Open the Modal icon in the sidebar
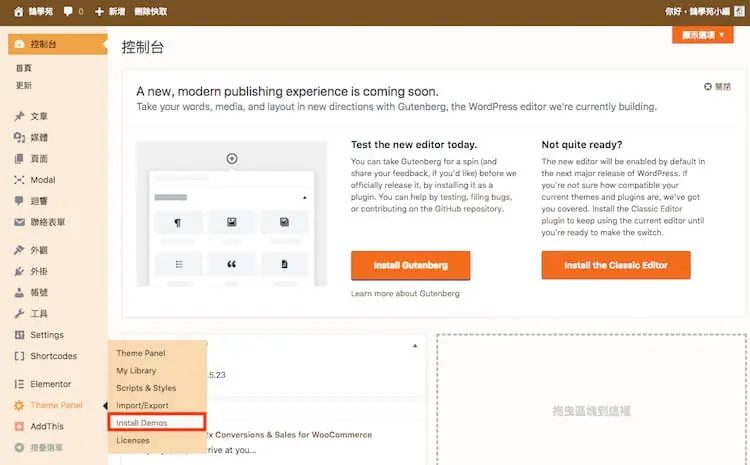This screenshot has width=750, height=465. [x=19, y=180]
